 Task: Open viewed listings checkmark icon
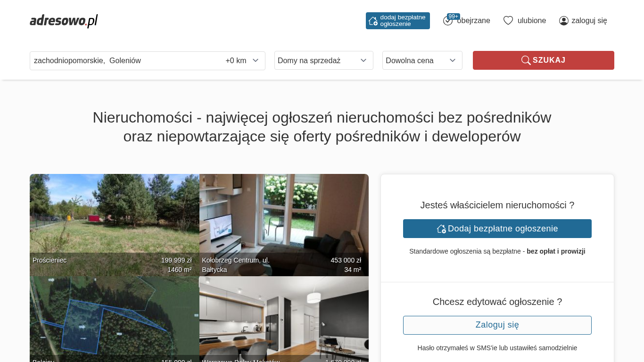coord(447,21)
